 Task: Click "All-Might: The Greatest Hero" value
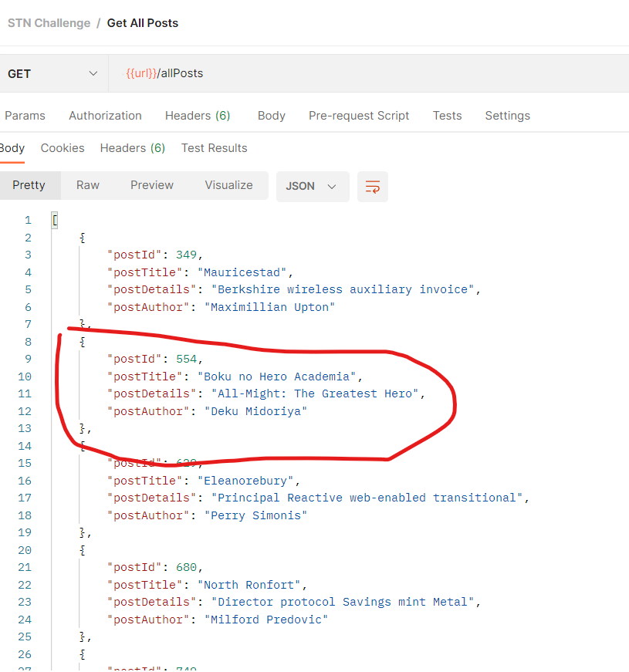coord(314,393)
